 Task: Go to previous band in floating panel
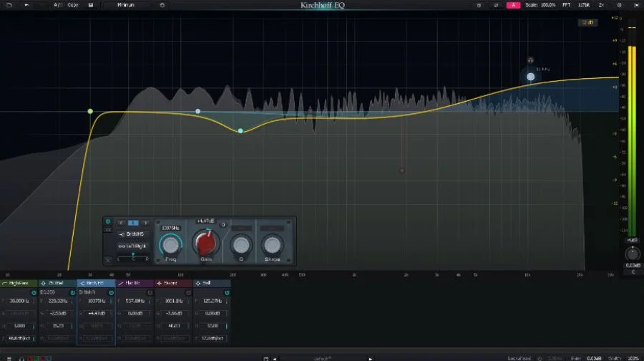tap(121, 223)
